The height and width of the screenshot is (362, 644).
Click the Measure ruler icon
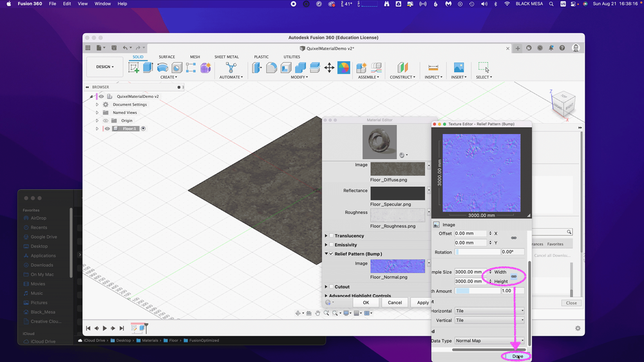pos(433,68)
